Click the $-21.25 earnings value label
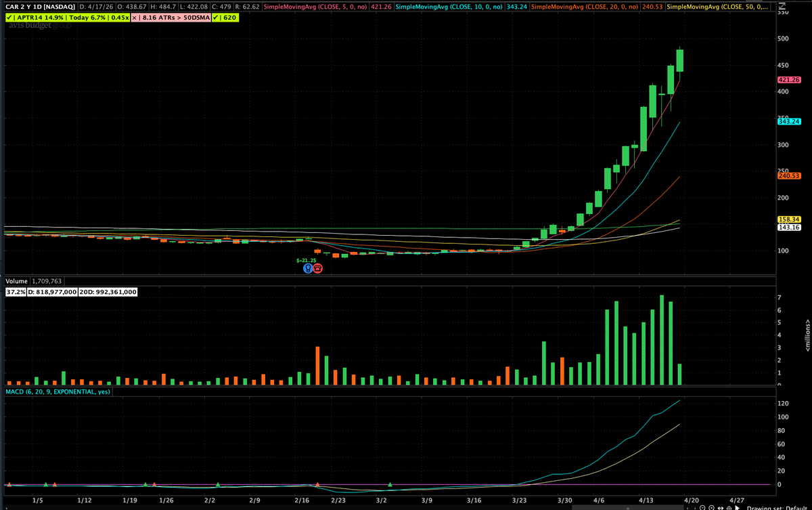 pyautogui.click(x=307, y=260)
